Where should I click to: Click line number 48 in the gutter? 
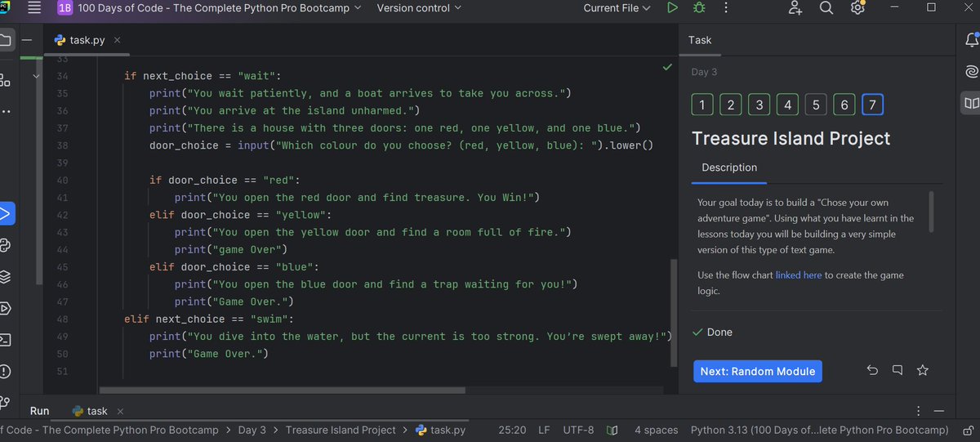pyautogui.click(x=63, y=319)
